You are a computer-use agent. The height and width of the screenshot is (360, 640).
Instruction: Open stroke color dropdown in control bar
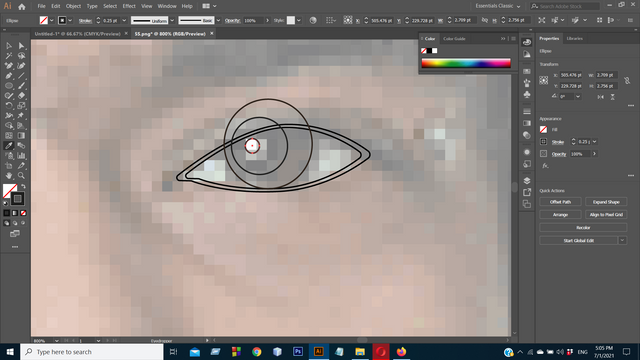pyautogui.click(x=70, y=20)
